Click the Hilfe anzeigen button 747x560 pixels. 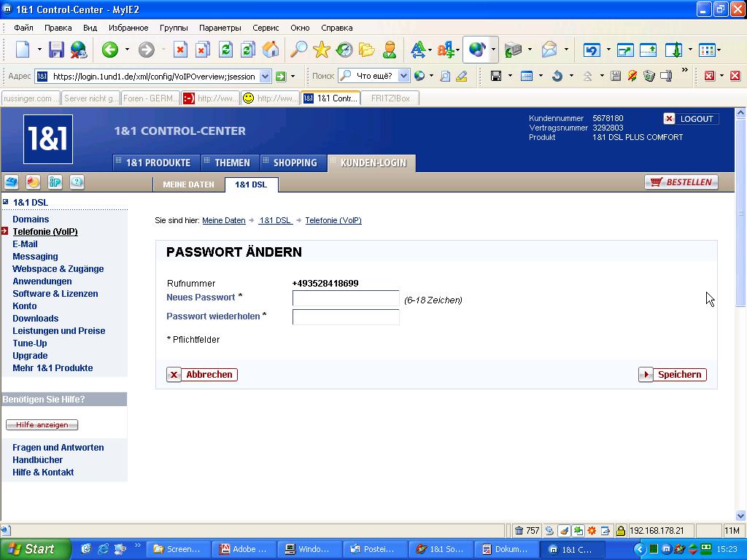[42, 425]
